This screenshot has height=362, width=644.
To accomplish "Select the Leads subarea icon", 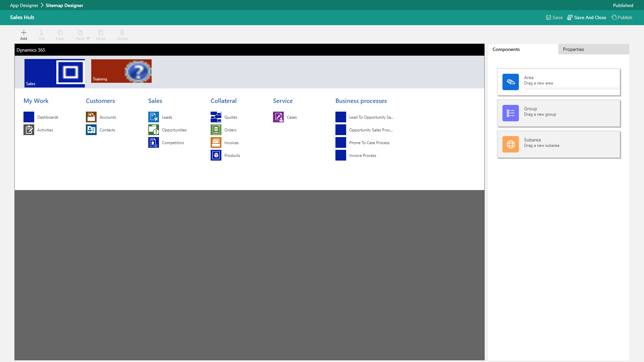I will 153,117.
